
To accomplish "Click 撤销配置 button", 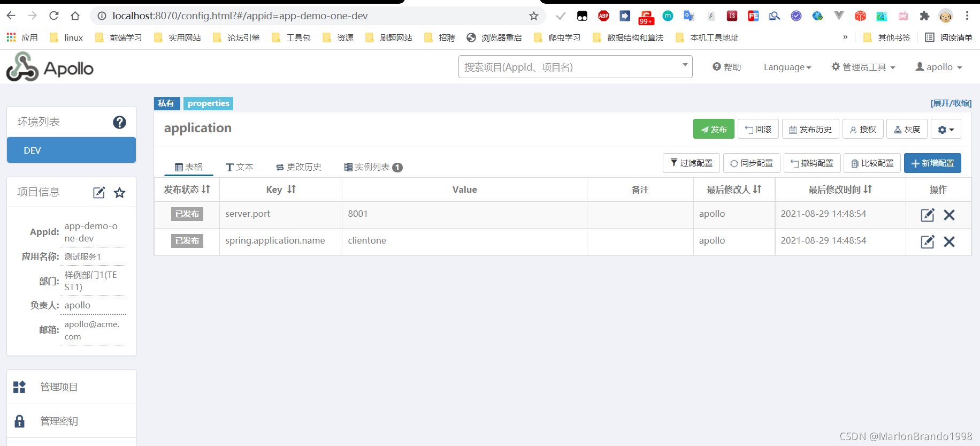I will pos(812,163).
